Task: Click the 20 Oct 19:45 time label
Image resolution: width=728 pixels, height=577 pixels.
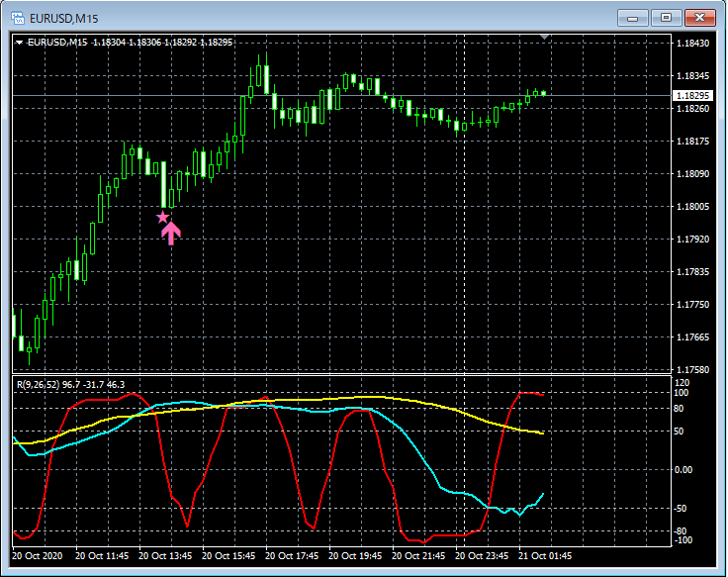Action: (355, 556)
